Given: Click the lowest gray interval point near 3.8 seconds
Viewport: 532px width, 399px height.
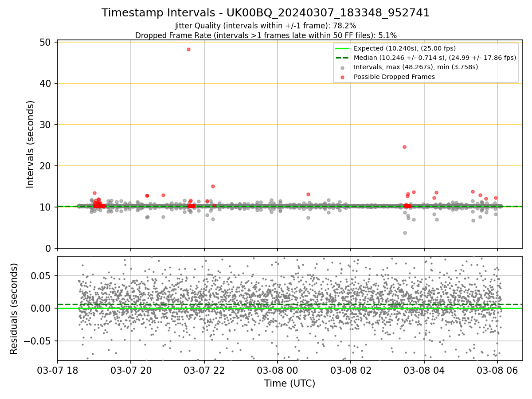Looking at the screenshot, I should click(405, 233).
